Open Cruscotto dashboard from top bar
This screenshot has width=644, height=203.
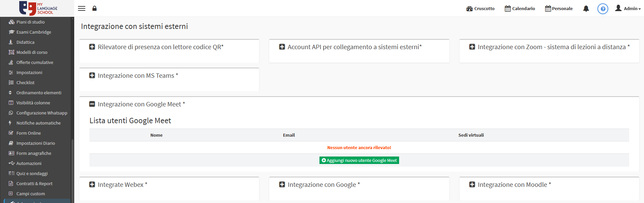point(480,9)
